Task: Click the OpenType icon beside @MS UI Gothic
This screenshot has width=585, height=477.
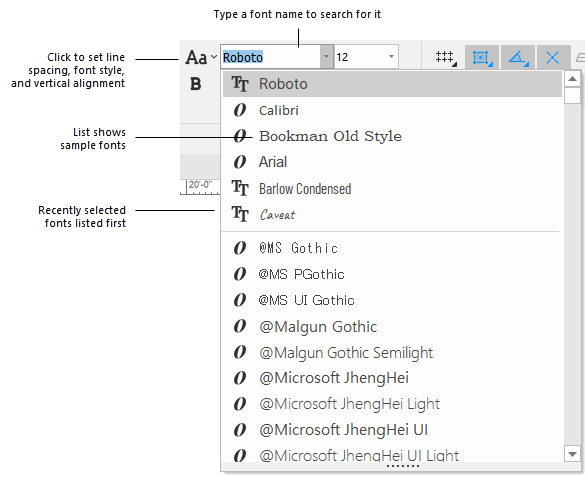Action: click(x=240, y=300)
